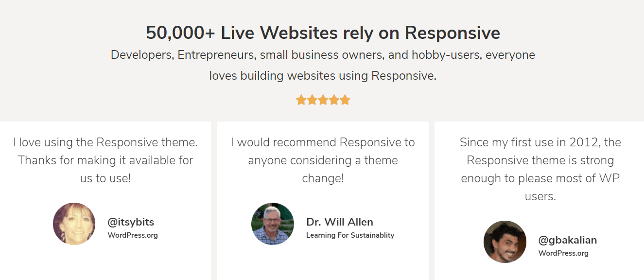
Task: Click the "Developers, Entrepreneurs" subtitle line
Action: coord(323,55)
